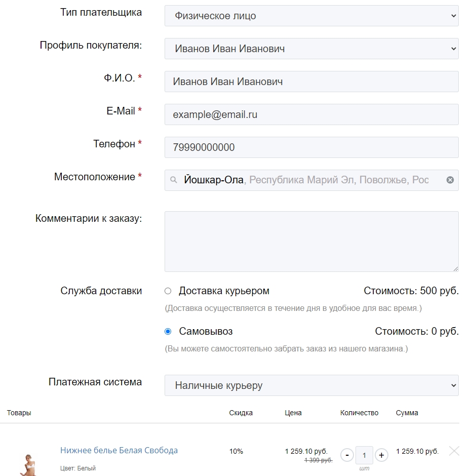474x476 pixels.
Task: Focus the Ф.И.О. input field
Action: 311,82
